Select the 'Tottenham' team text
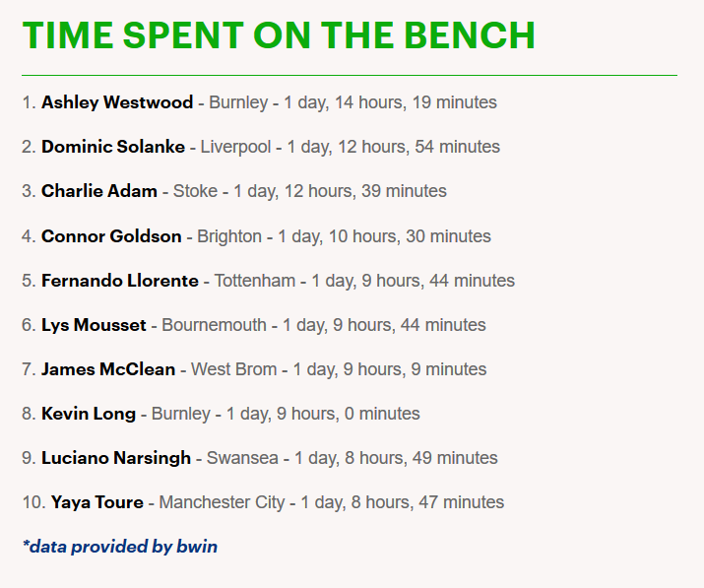This screenshot has width=704, height=588. [254, 281]
